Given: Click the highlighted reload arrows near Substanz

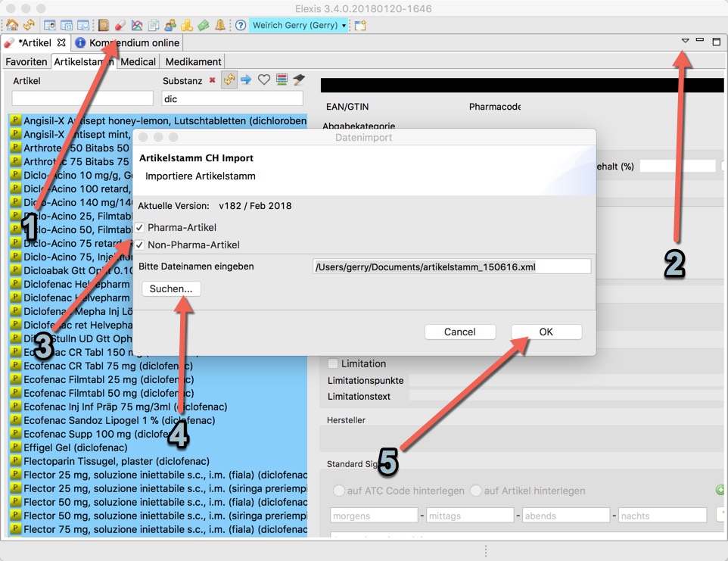Looking at the screenshot, I should (x=229, y=80).
